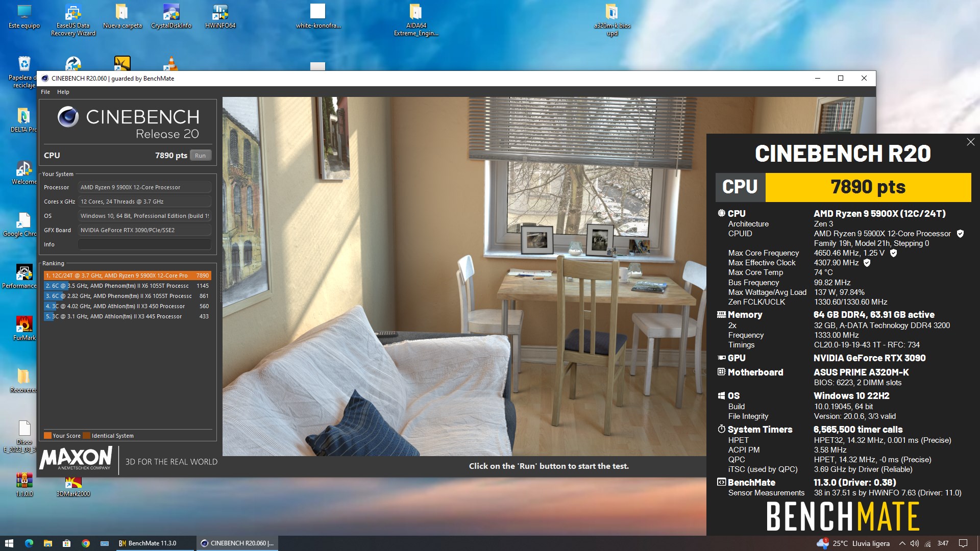Select ranking row 1 Ryzen 9 5900X
The image size is (980, 551).
tap(127, 275)
